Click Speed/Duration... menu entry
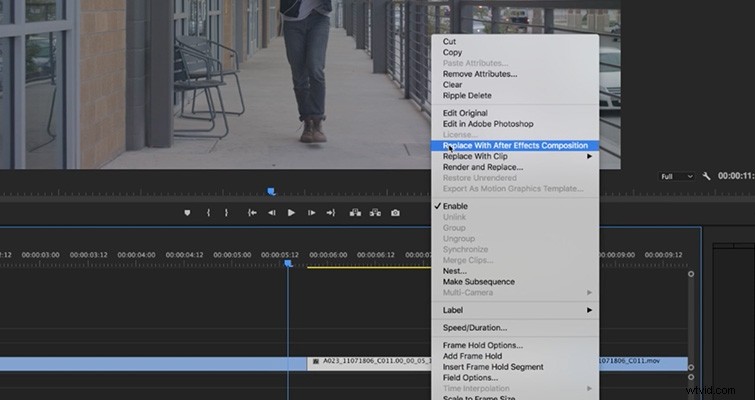 (474, 328)
